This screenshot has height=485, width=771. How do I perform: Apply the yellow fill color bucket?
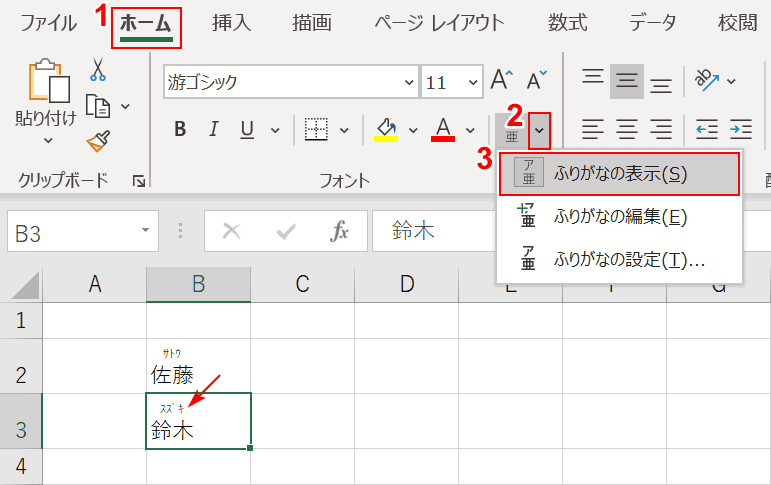(x=386, y=130)
